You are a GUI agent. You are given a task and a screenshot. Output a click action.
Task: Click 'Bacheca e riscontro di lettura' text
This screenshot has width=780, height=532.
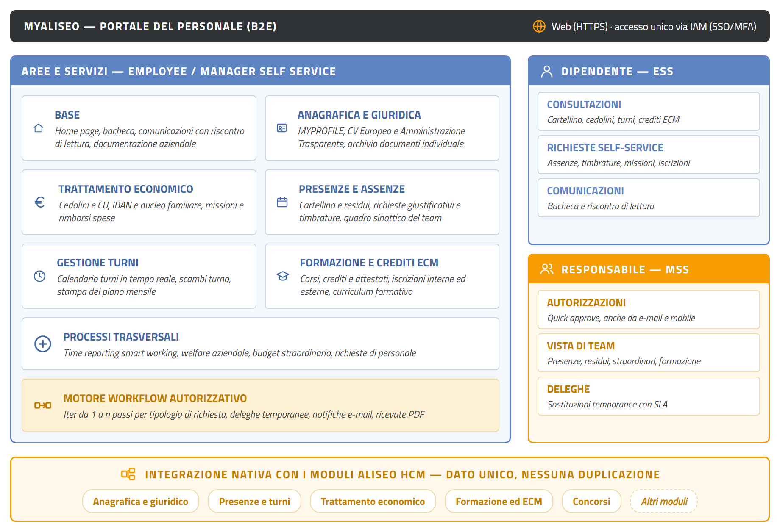[601, 206]
